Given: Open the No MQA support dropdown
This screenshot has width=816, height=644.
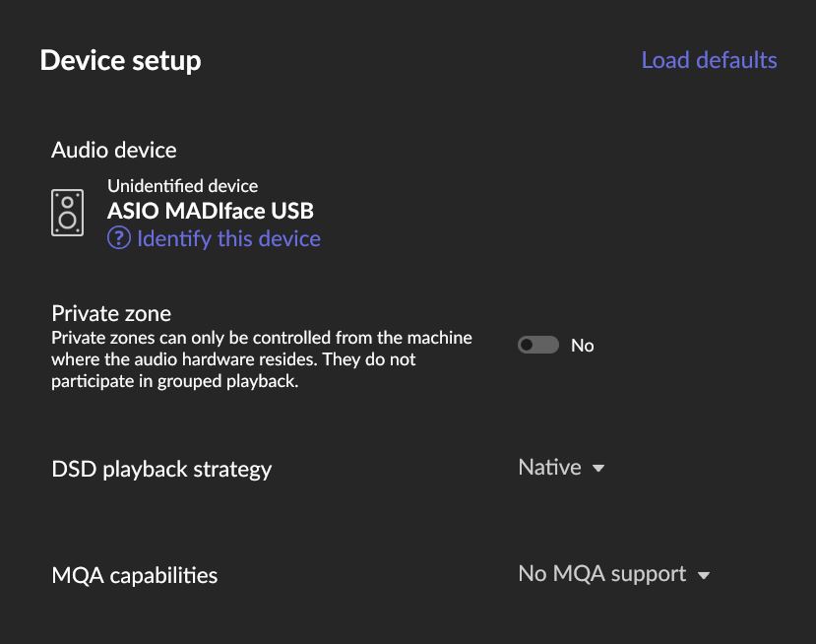Looking at the screenshot, I should 613,574.
